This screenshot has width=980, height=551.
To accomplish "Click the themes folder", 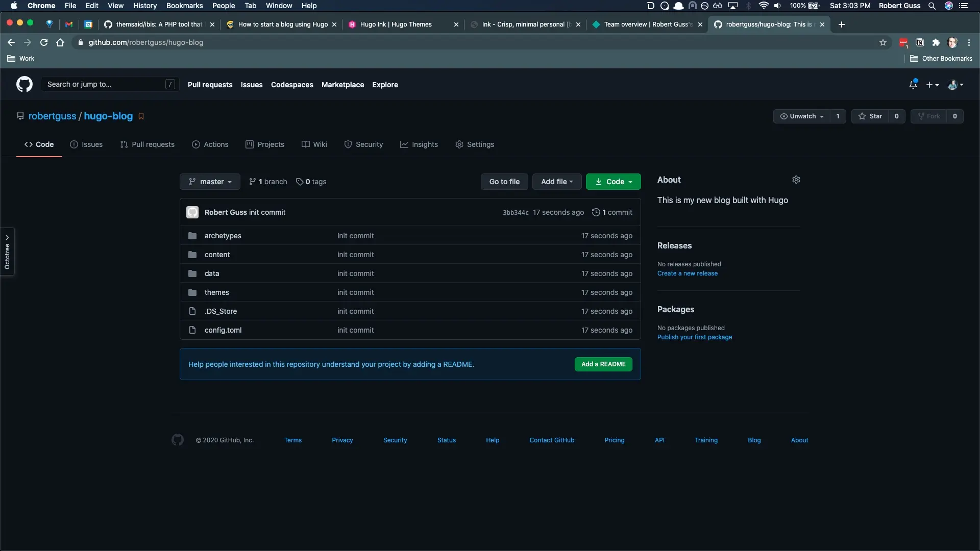I will 217,292.
